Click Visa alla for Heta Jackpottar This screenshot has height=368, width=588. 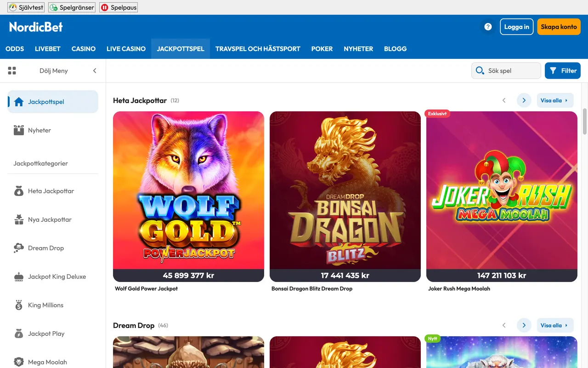pos(555,100)
